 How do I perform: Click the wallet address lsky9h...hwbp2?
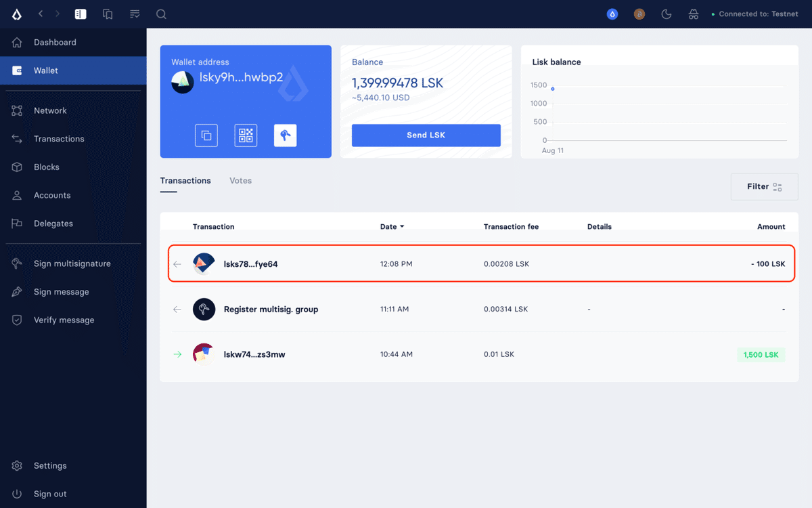click(x=241, y=78)
